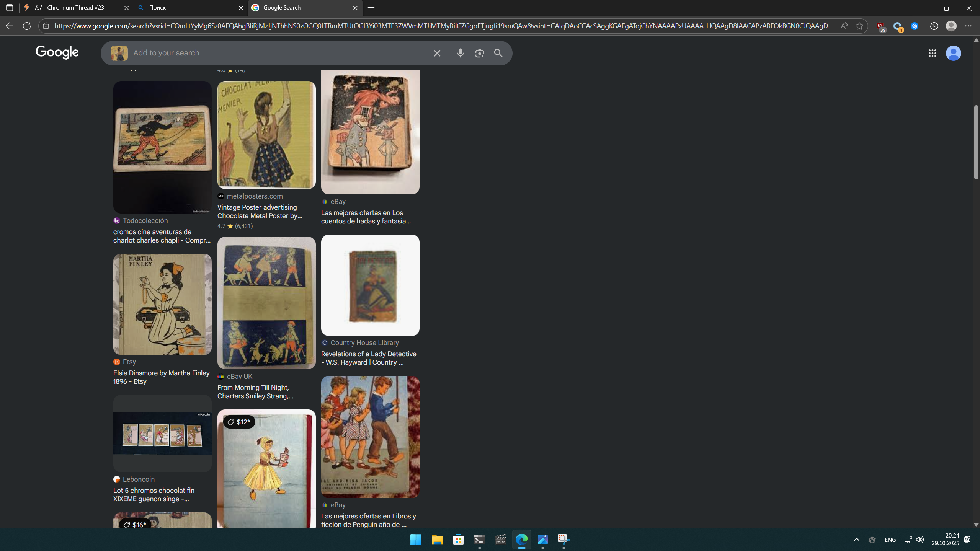Open the Chocolat Menier poster thumbnail
The image size is (980, 551).
(266, 135)
